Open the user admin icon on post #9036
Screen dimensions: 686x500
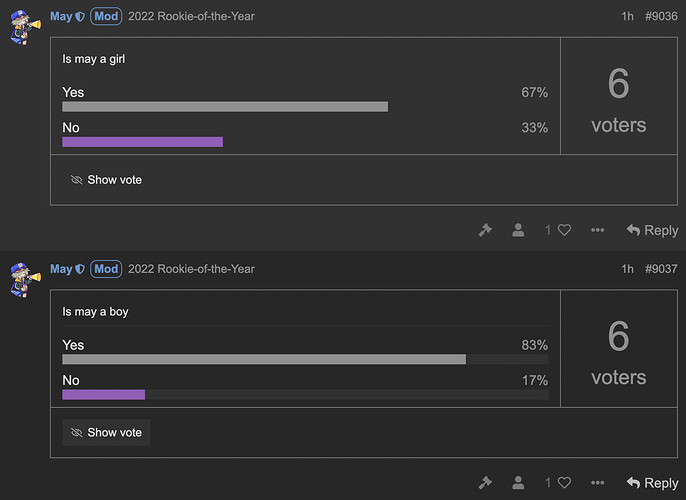pos(518,230)
